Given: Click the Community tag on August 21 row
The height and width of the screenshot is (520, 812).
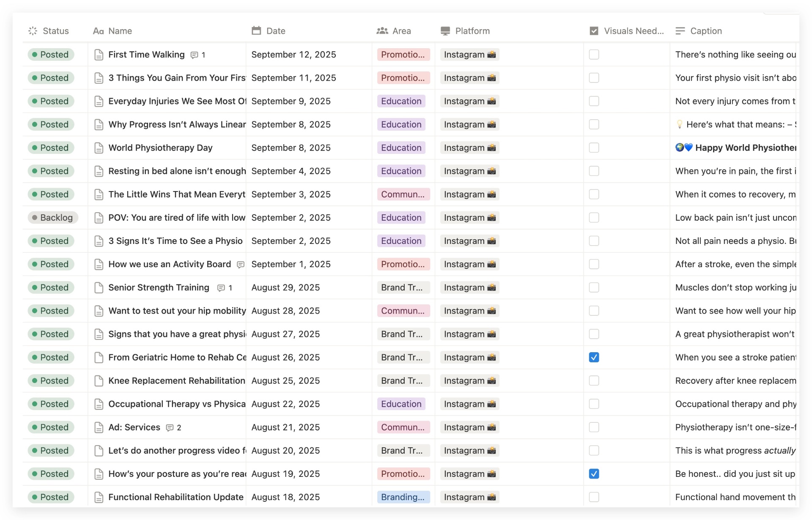Looking at the screenshot, I should (403, 427).
